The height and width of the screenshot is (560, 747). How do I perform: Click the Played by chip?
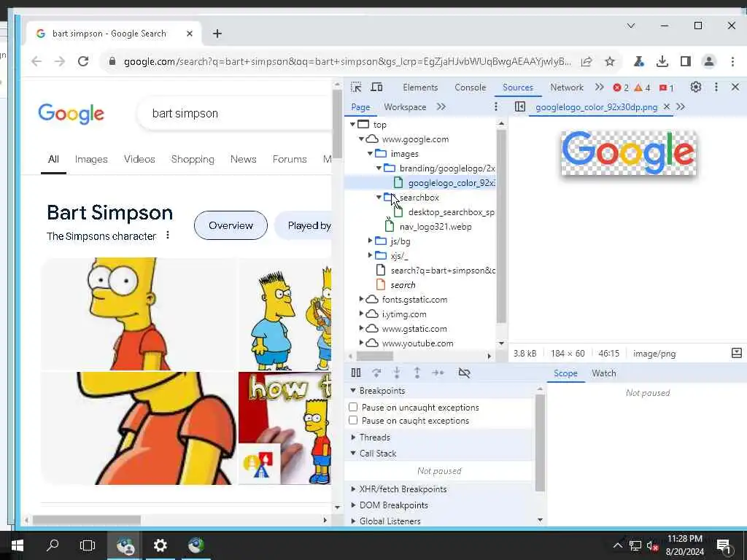(x=304, y=225)
